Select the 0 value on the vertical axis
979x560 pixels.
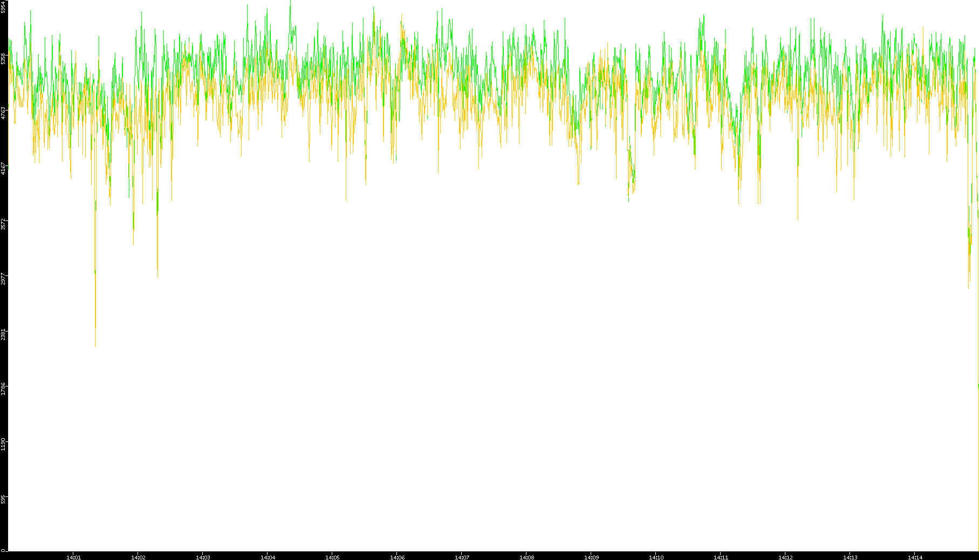point(3,550)
